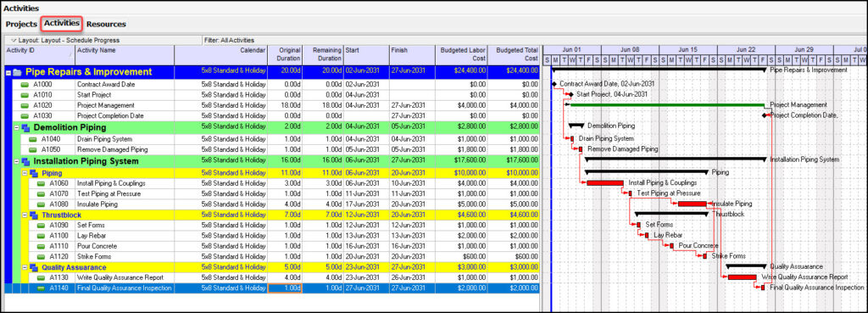Click the Jun 29 week timescale header
The width and height of the screenshot is (868, 313).
804,50
